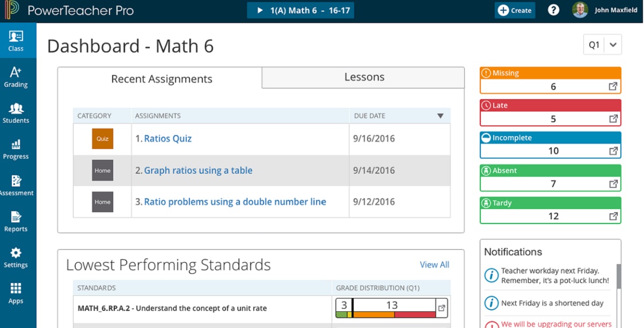Open the Reports sidebar icon

pyautogui.click(x=16, y=222)
